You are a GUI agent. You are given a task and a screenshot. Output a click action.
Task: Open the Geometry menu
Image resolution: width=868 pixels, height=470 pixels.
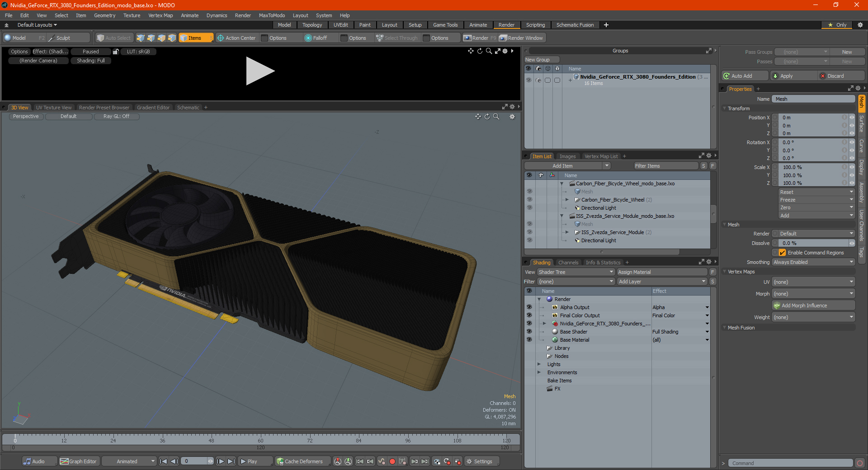pos(104,15)
